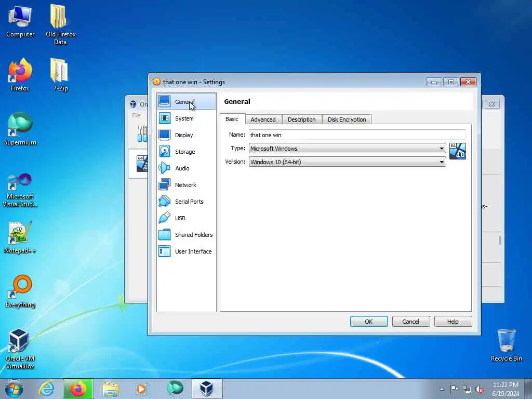Open Supermium from the taskbar
Image resolution: width=532 pixels, height=399 pixels.
175,389
